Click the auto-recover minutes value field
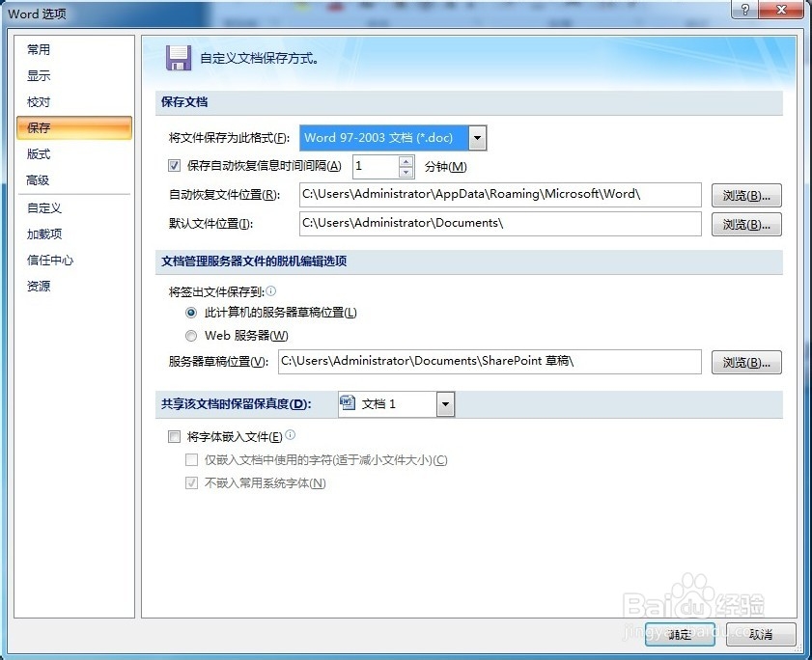 click(x=376, y=167)
